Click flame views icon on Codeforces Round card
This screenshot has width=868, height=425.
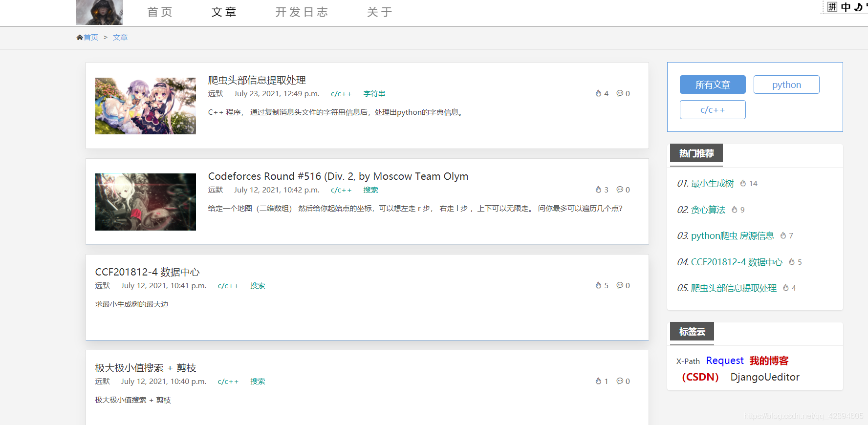[598, 190]
